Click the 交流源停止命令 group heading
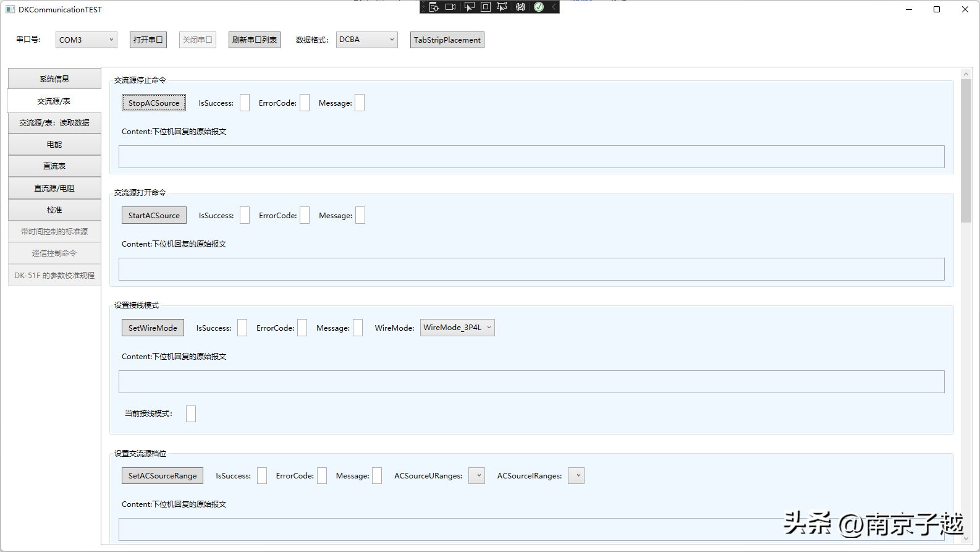This screenshot has height=552, width=980. point(140,80)
